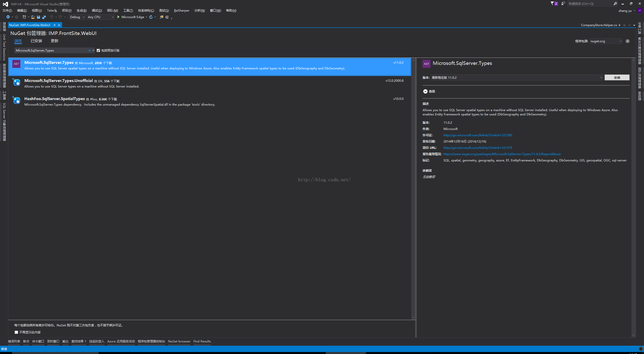
Task: Click the HashFoo.SqlServer.SpatialTypes package icon
Action: [x=16, y=100]
